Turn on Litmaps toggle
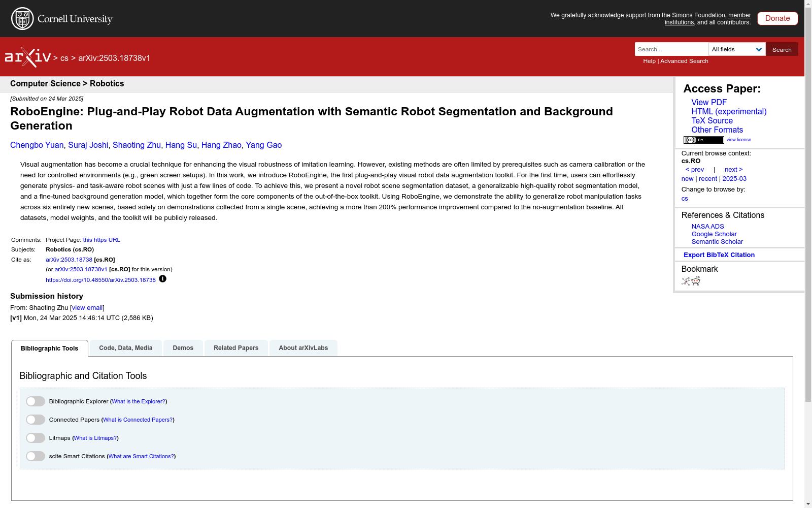 36,438
